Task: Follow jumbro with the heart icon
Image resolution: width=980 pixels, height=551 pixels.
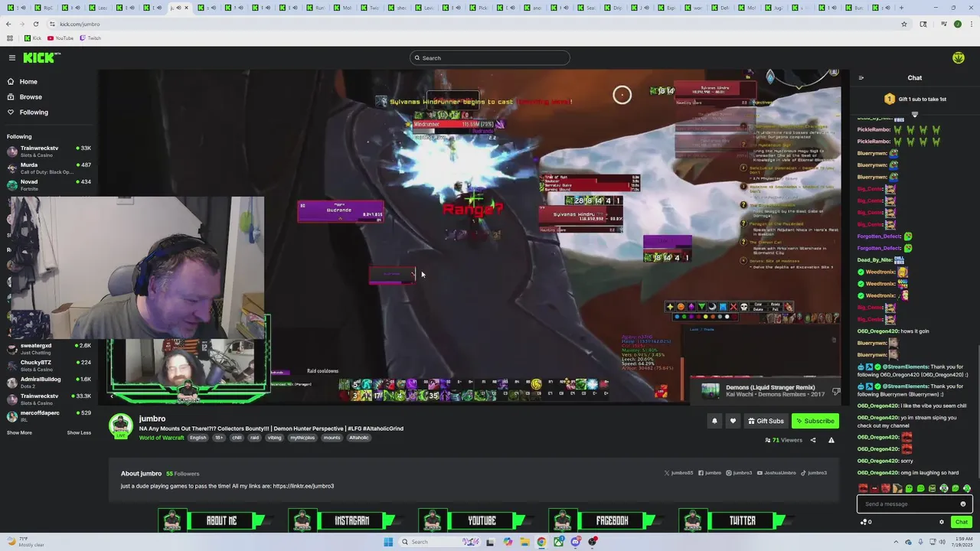Action: [x=733, y=421]
